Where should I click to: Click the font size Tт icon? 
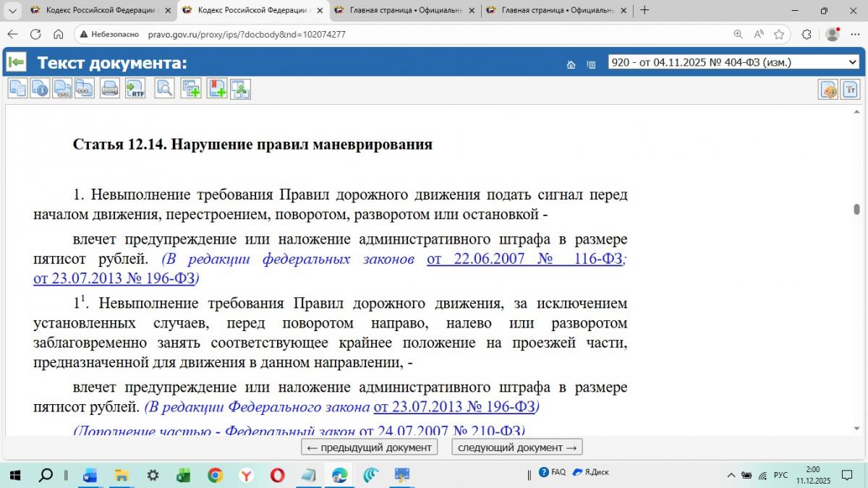pyautogui.click(x=850, y=90)
